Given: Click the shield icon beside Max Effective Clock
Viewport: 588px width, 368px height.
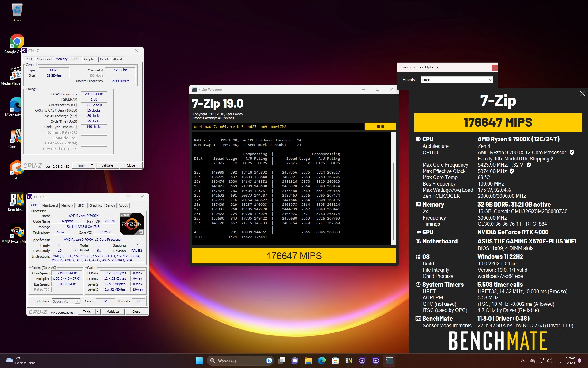Looking at the screenshot, I should pos(511,171).
